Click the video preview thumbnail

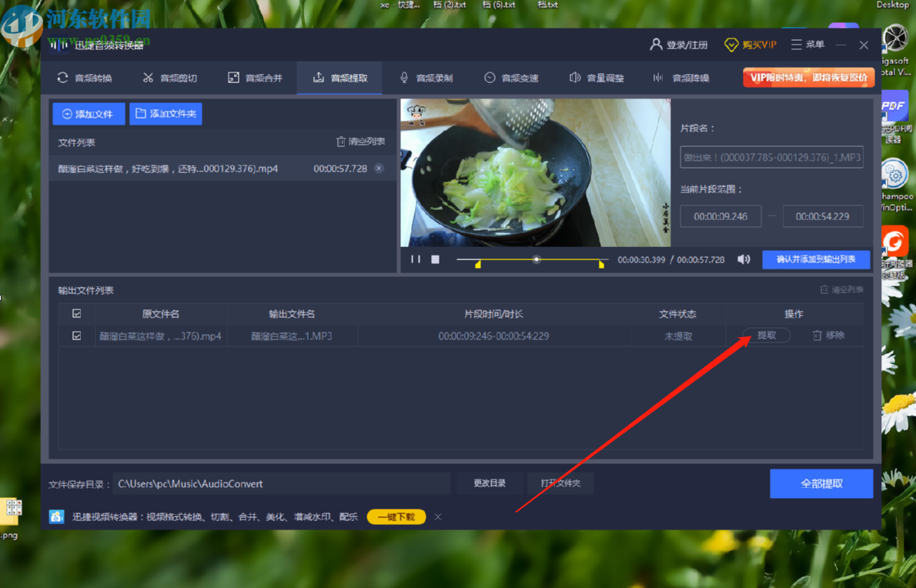point(535,172)
